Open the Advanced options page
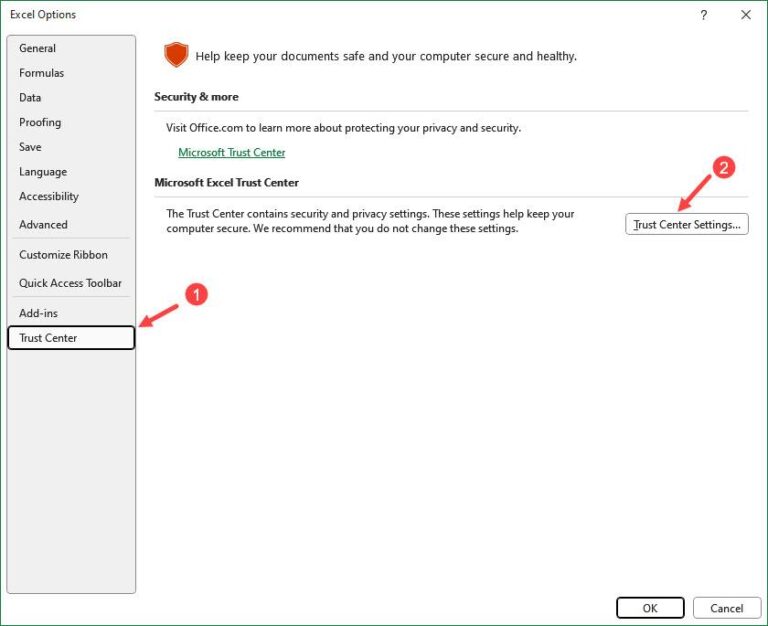Image resolution: width=768 pixels, height=626 pixels. [44, 225]
